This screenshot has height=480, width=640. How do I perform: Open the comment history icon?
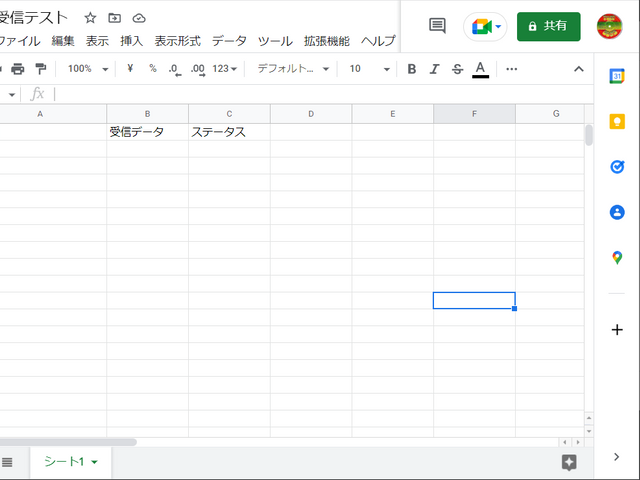click(x=437, y=26)
